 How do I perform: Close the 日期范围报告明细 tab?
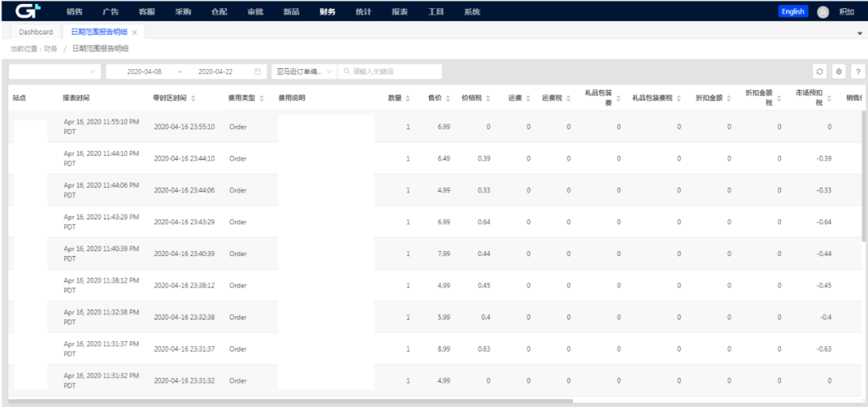tap(134, 32)
